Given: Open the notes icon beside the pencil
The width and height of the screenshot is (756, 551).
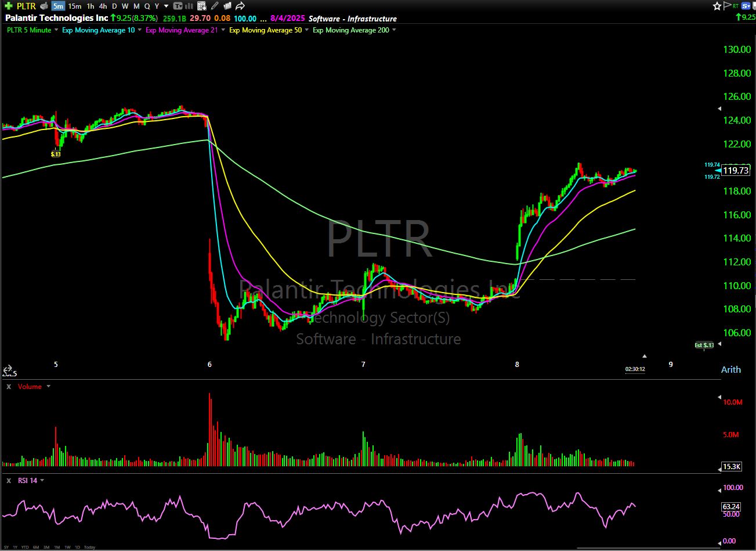Looking at the screenshot, I should 227,6.
